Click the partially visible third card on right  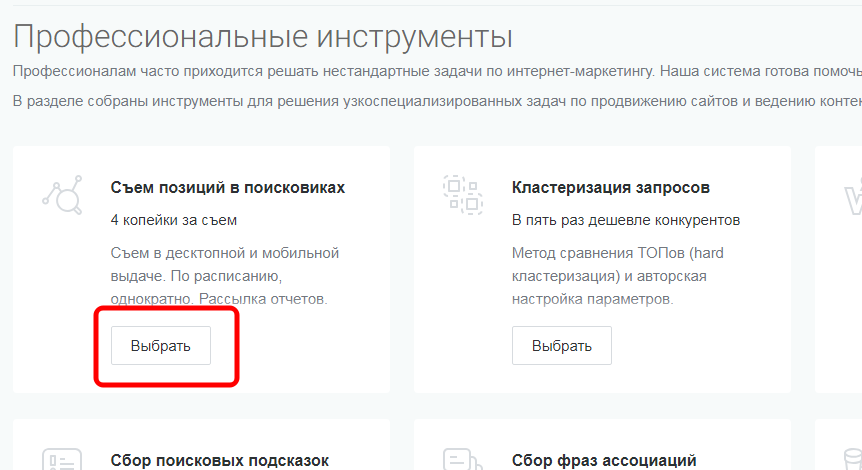(x=840, y=270)
